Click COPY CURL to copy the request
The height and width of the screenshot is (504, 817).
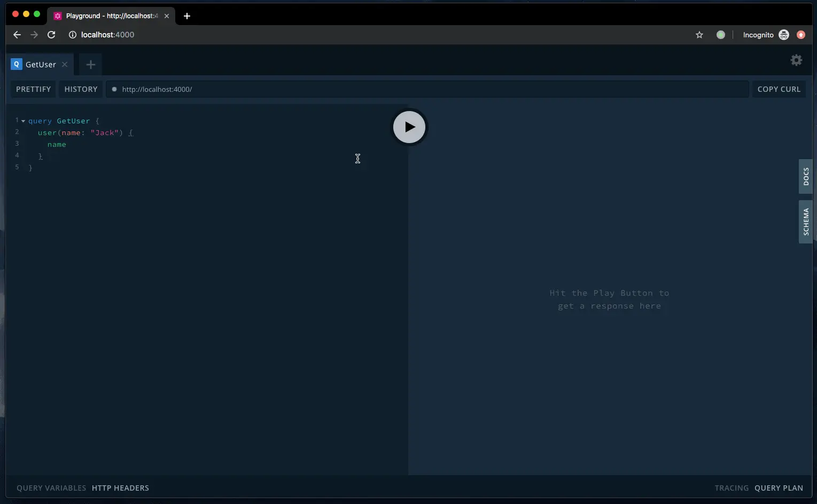779,89
